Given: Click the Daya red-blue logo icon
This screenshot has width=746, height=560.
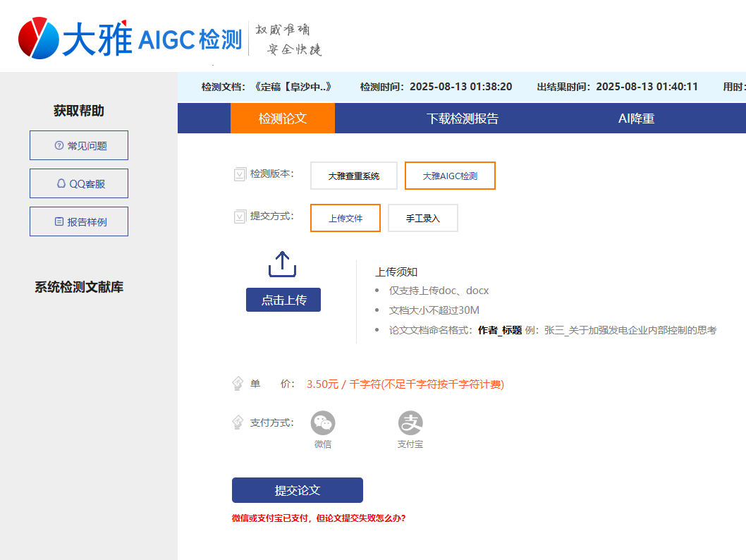Looking at the screenshot, I should [x=39, y=38].
